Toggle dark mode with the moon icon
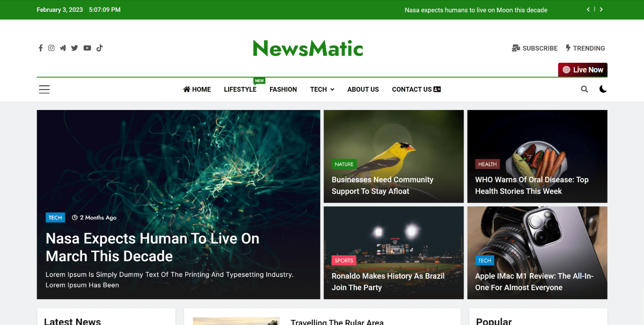This screenshot has height=325, width=644. [x=603, y=89]
